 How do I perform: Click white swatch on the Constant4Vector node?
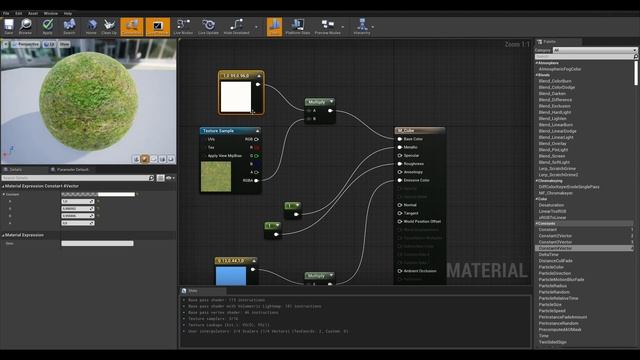pyautogui.click(x=236, y=97)
